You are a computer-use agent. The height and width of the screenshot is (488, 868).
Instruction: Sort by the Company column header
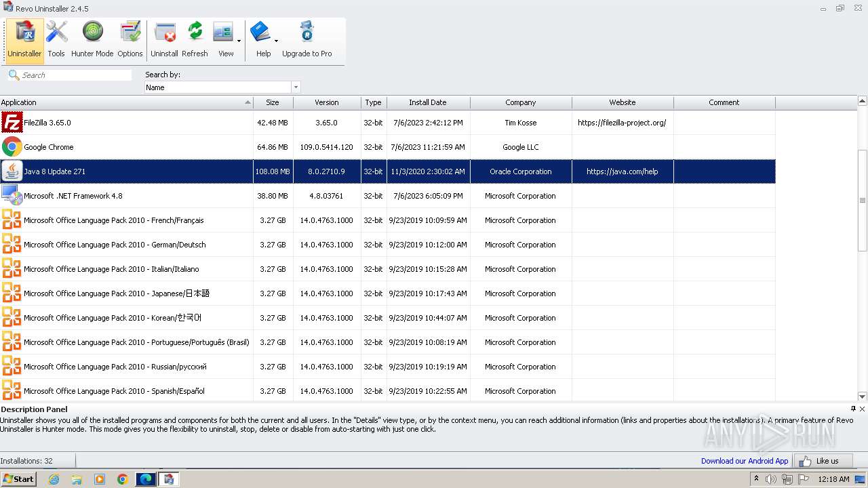pos(521,102)
